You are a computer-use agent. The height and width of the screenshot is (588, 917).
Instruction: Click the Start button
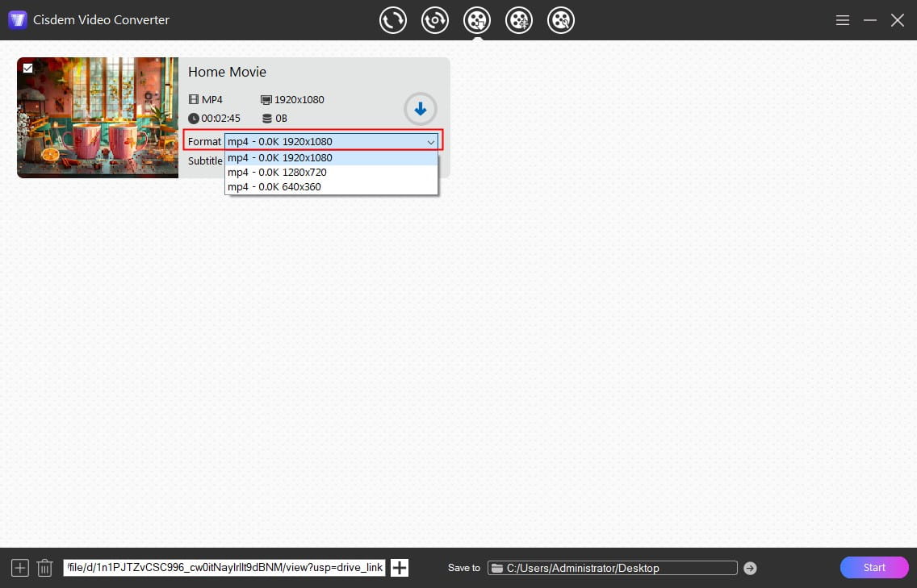(x=874, y=568)
